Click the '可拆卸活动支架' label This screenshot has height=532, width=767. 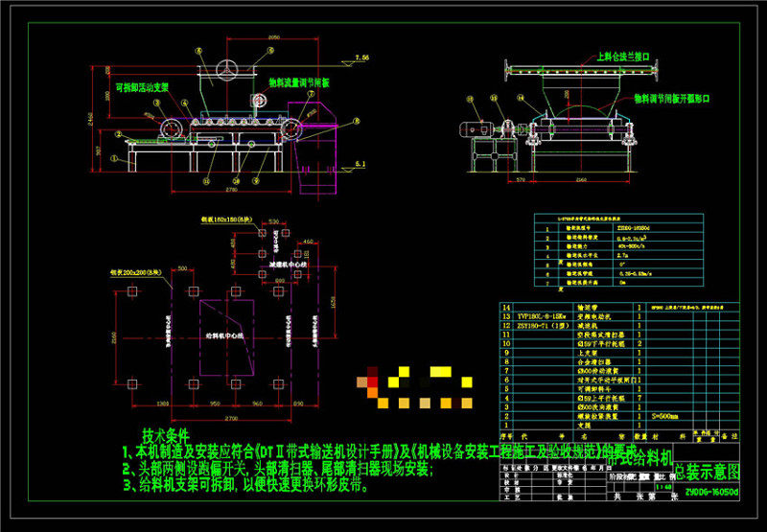tap(141, 87)
